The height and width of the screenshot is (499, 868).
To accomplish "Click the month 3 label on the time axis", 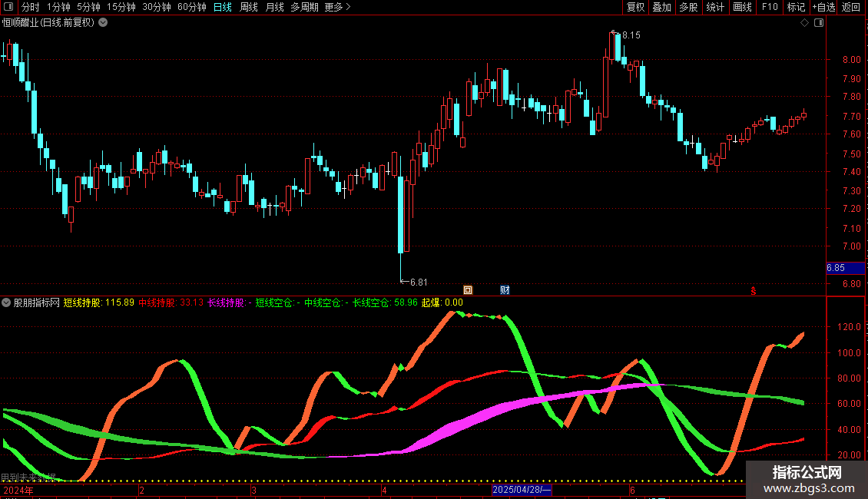I will (x=253, y=490).
